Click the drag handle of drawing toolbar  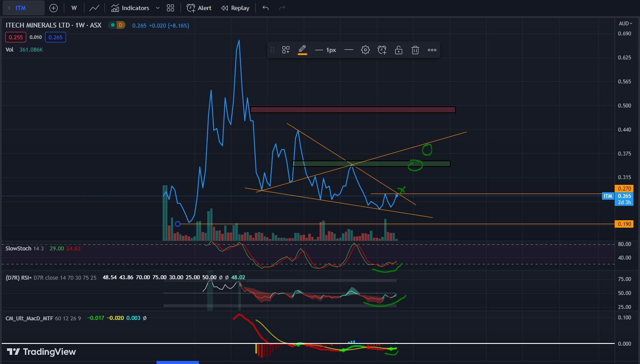[x=272, y=50]
